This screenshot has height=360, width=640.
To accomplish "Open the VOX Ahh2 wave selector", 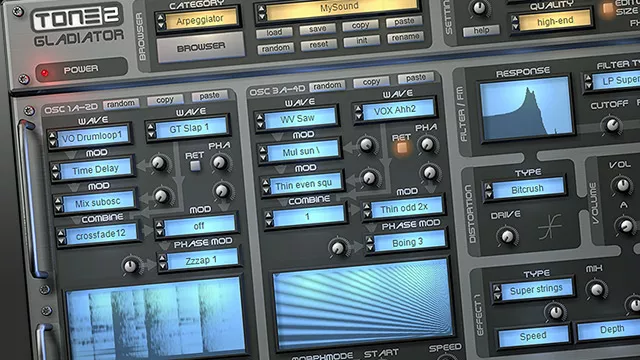I will (x=394, y=110).
